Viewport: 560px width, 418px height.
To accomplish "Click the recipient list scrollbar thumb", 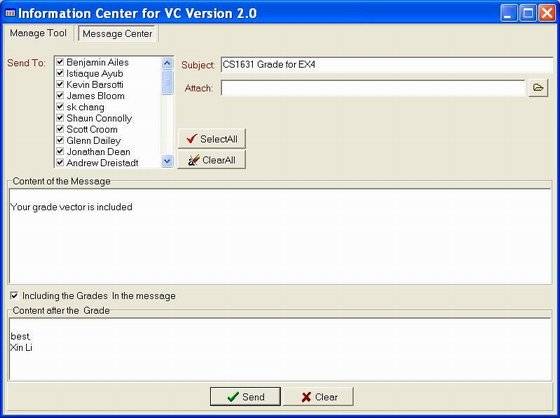I will tap(167, 83).
